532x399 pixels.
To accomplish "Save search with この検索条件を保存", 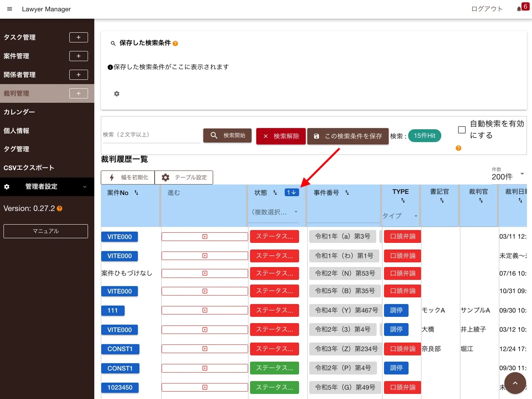I will (x=348, y=136).
